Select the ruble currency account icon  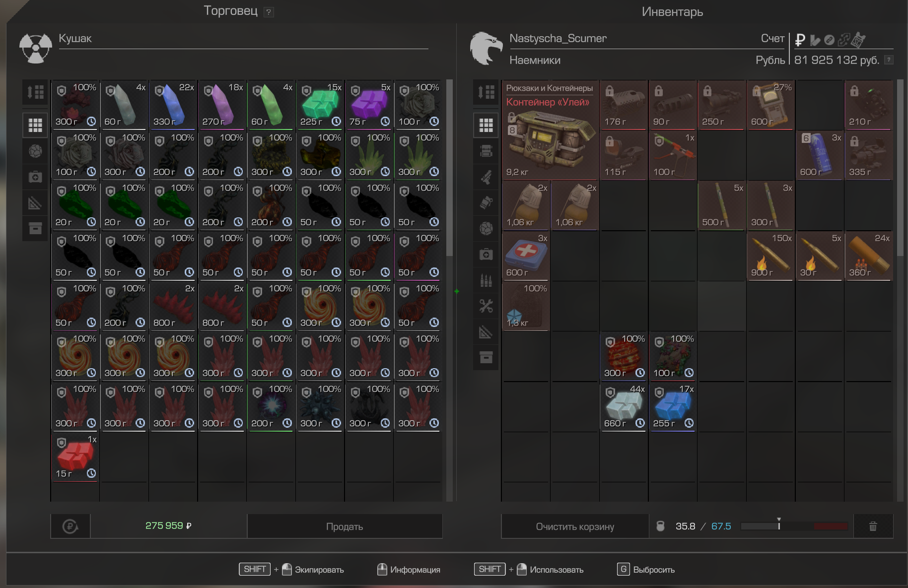click(800, 40)
